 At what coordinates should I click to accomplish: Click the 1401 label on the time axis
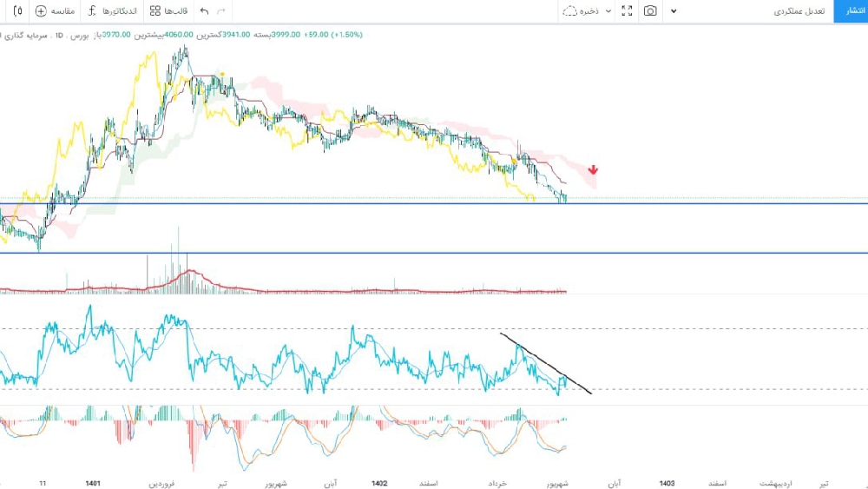pos(93,484)
